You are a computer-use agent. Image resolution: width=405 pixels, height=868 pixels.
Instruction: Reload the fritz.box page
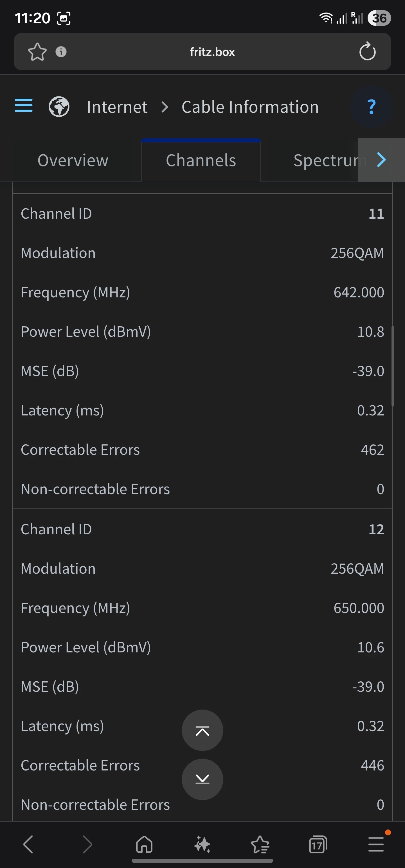click(x=367, y=52)
